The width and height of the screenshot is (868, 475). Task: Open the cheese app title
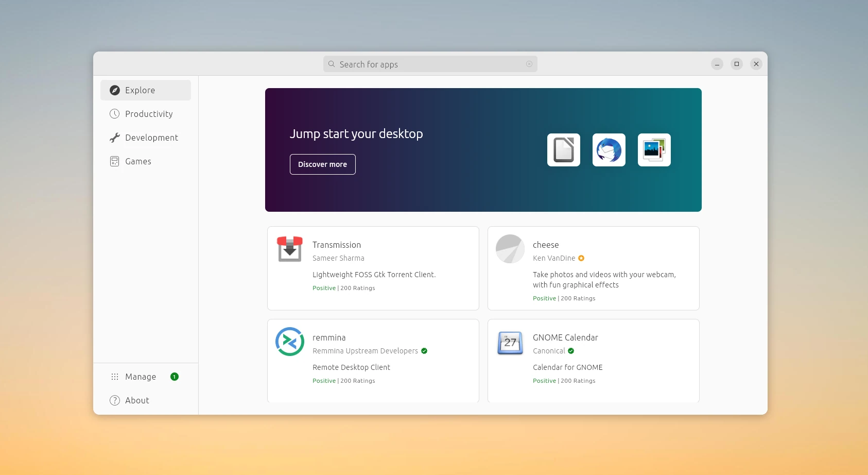(x=546, y=245)
